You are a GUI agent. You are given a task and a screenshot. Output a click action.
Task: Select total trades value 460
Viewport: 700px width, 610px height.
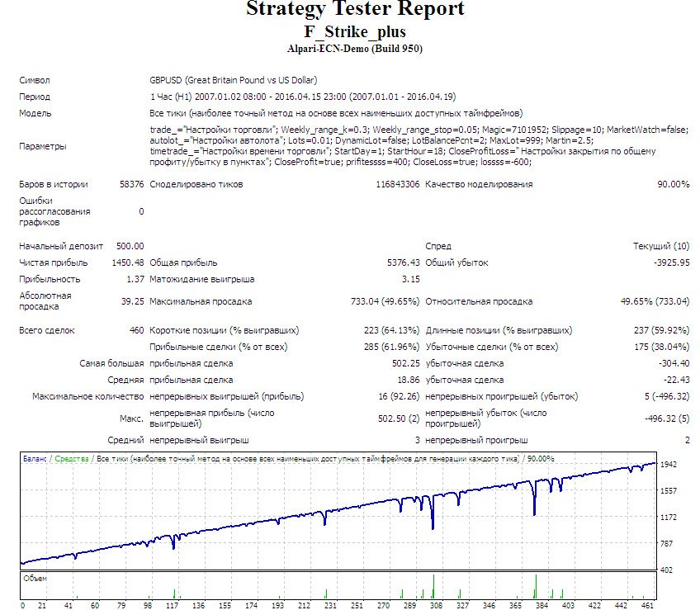(136, 331)
